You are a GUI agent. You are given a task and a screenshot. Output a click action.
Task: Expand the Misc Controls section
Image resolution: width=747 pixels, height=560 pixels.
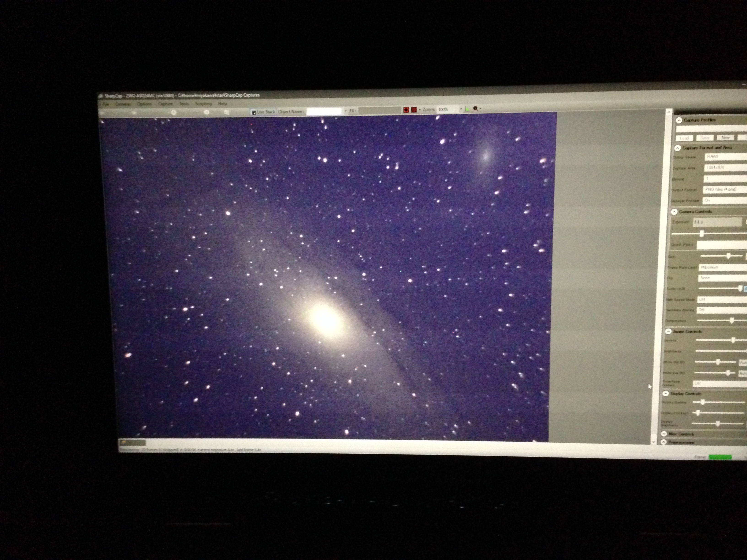(x=664, y=434)
